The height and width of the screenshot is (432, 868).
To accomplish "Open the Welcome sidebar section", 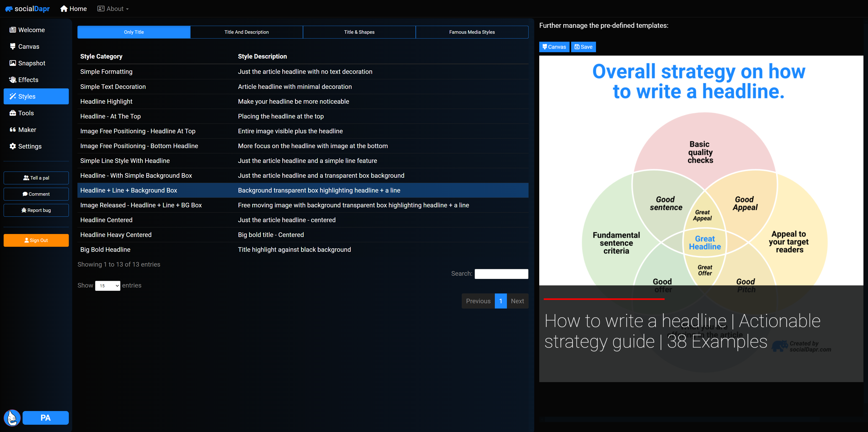I will click(x=36, y=30).
